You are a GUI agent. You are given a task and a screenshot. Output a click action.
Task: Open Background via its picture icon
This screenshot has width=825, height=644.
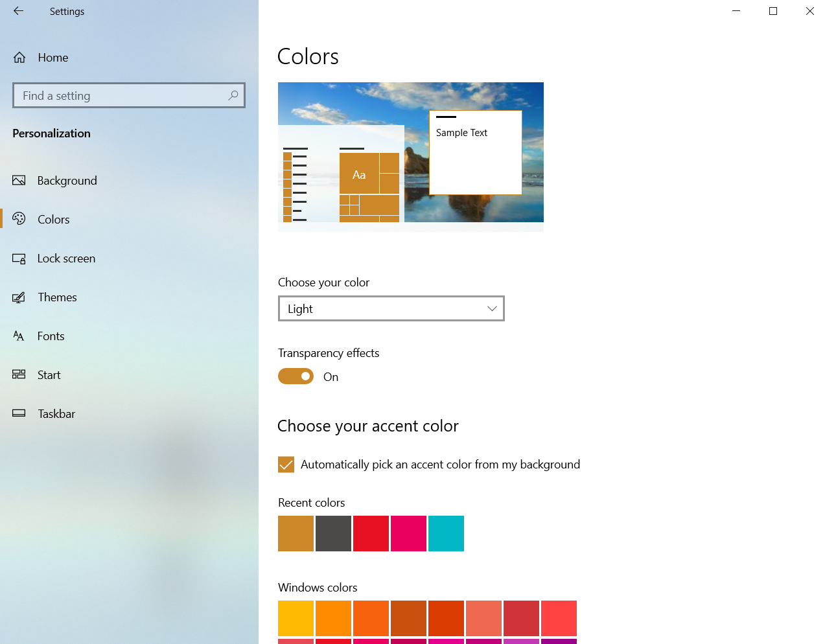click(19, 181)
